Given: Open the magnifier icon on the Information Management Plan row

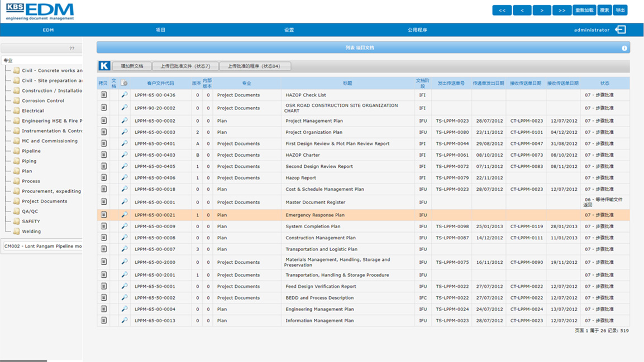Looking at the screenshot, I should (x=124, y=320).
